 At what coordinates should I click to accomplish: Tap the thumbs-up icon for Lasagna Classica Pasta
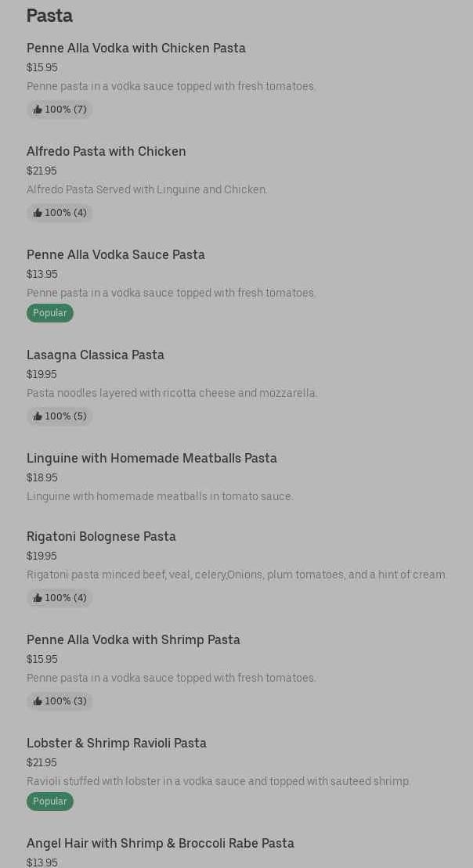pos(38,416)
